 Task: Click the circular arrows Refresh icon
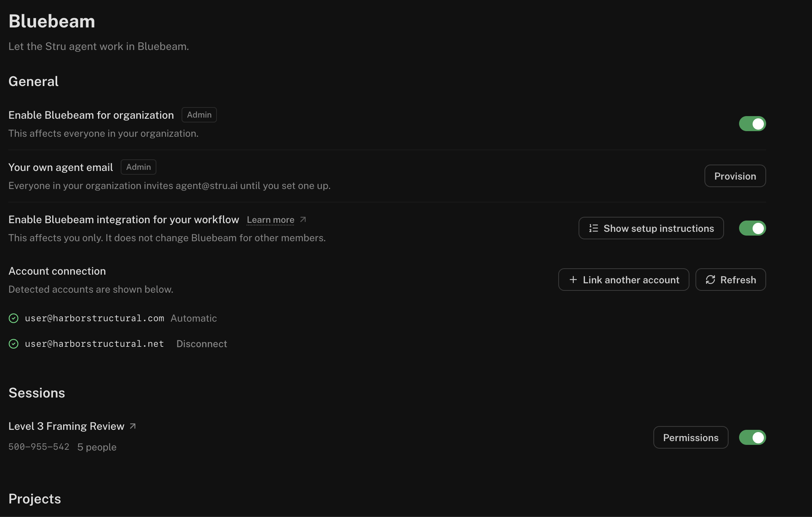710,280
